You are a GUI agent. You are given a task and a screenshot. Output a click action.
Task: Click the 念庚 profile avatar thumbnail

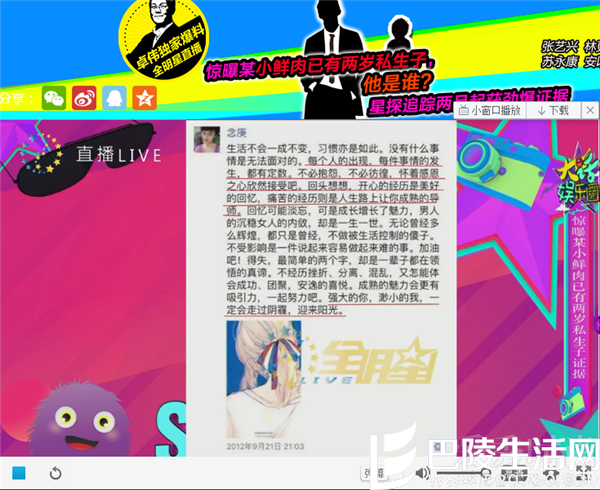[207, 139]
